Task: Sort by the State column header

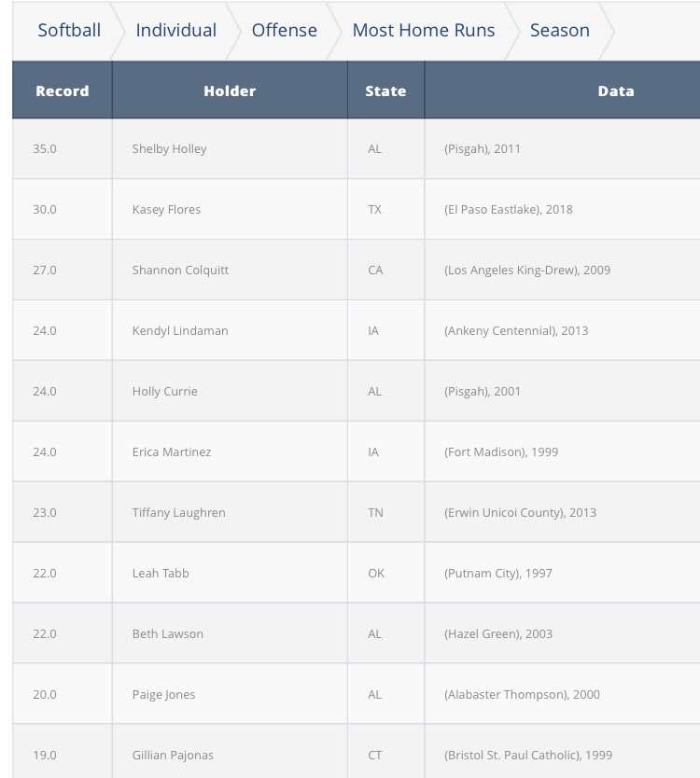Action: coord(385,90)
